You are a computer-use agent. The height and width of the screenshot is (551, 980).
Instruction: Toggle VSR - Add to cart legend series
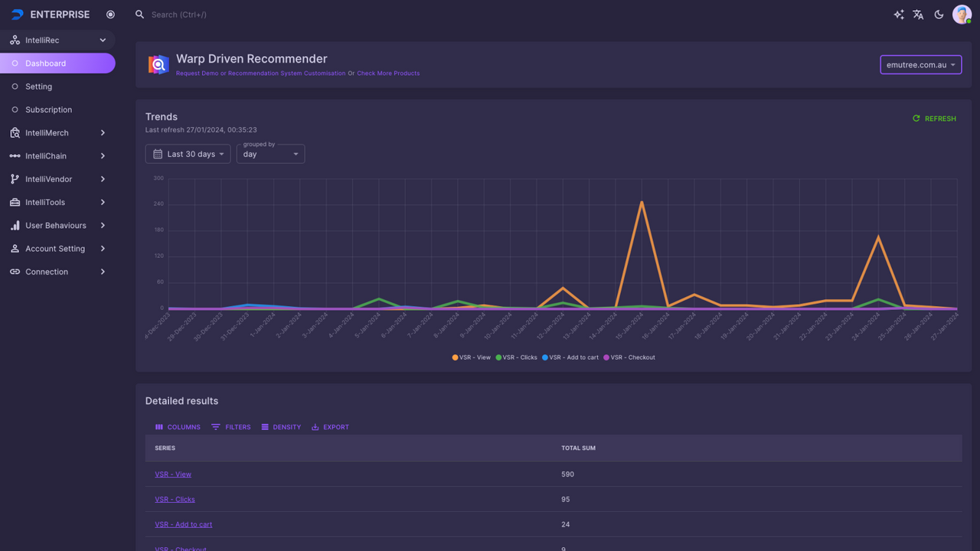570,357
